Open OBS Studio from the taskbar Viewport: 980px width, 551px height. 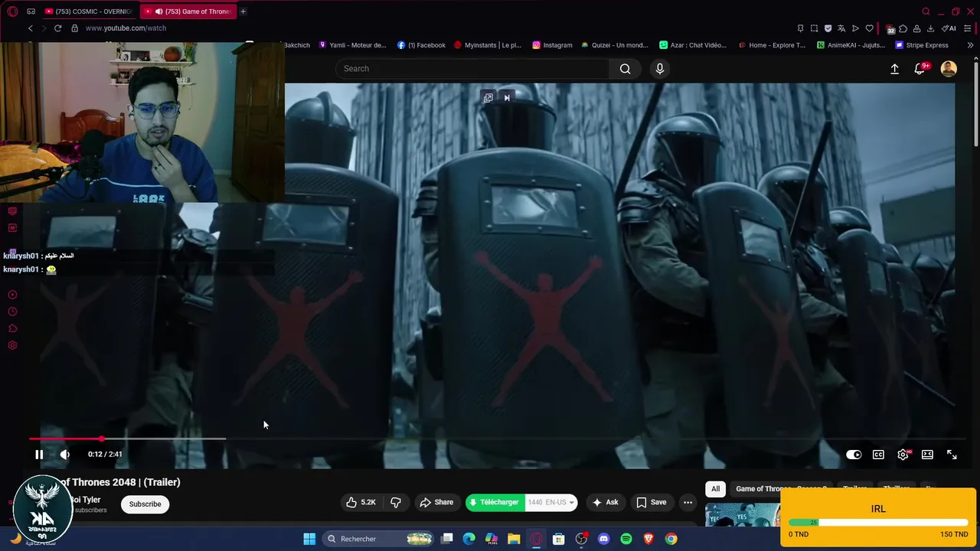pyautogui.click(x=581, y=539)
